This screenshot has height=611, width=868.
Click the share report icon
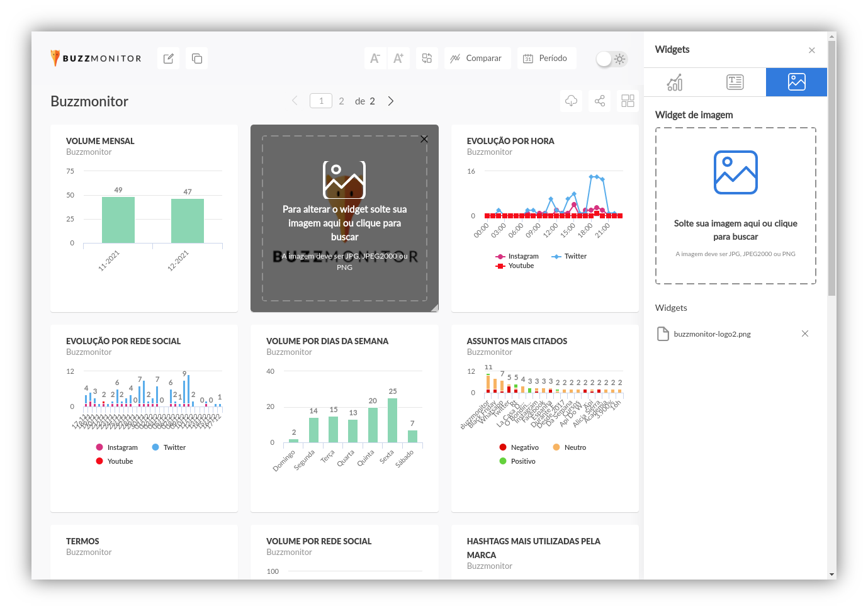pos(600,101)
